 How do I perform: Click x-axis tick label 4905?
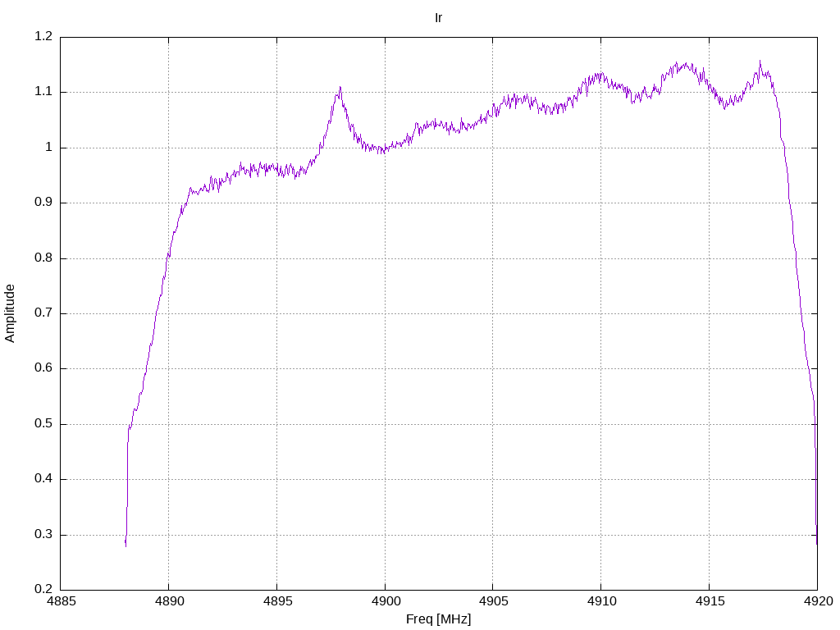pyautogui.click(x=493, y=601)
